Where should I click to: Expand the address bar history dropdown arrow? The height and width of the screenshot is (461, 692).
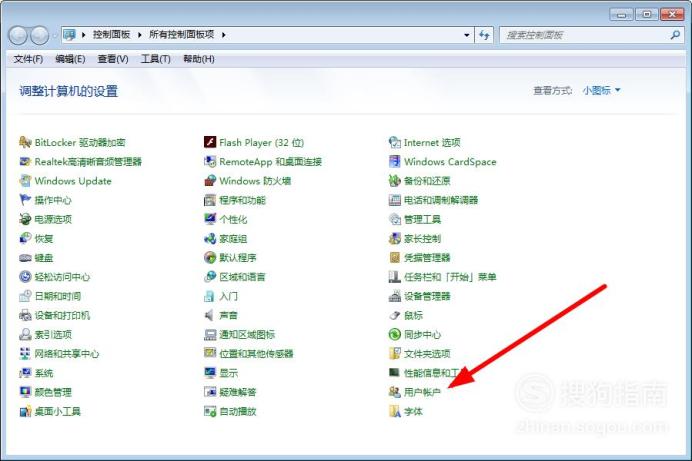pos(466,35)
